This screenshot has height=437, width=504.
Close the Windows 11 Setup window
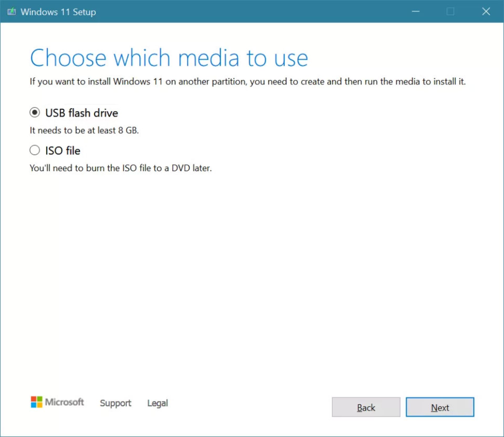pyautogui.click(x=486, y=10)
